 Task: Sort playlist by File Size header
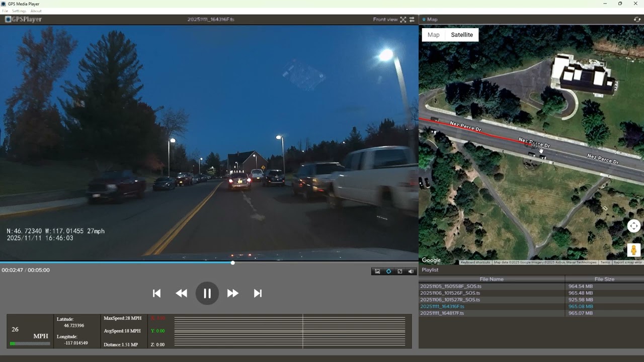click(x=604, y=279)
